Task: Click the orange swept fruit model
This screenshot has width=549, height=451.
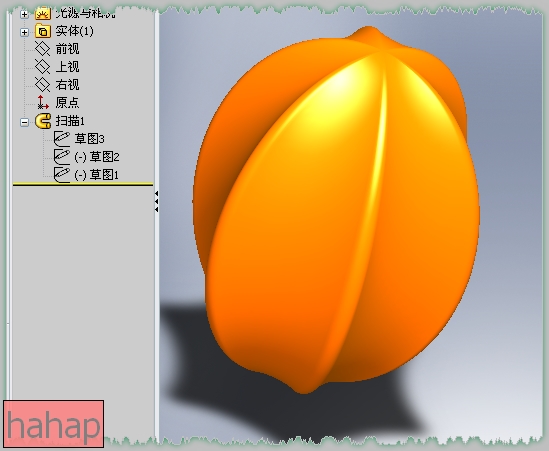Action: click(336, 210)
